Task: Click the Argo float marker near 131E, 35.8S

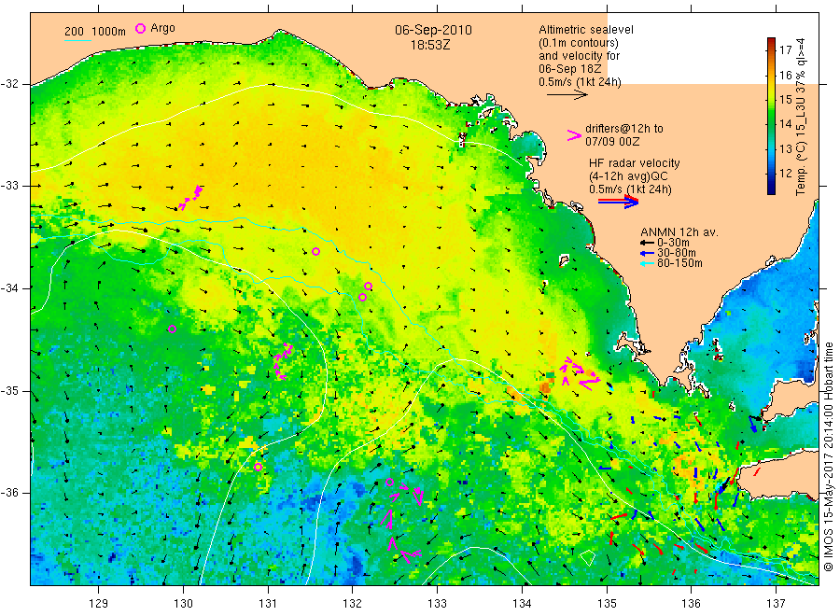Action: [258, 467]
